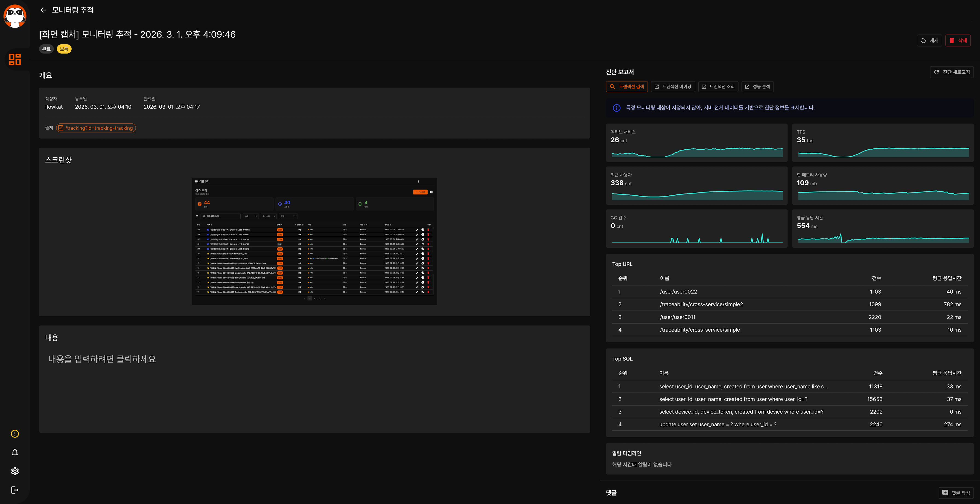
Task: Click the yellow alert circle sidebar icon
Action: (15, 434)
